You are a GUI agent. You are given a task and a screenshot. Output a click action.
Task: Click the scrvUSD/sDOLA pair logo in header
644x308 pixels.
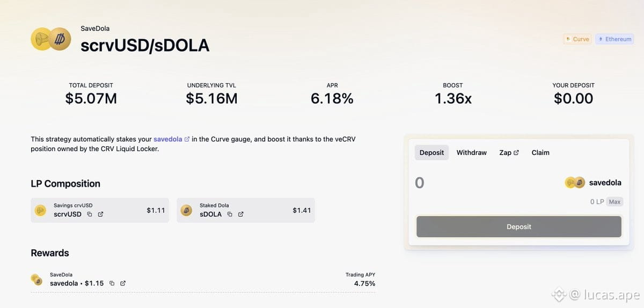pyautogui.click(x=51, y=39)
